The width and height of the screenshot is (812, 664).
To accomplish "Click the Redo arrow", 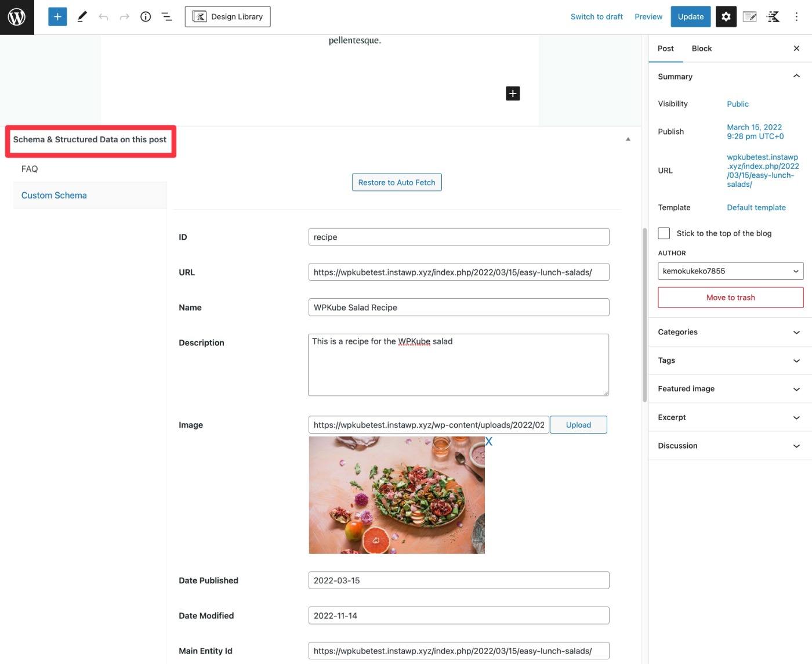I will [124, 17].
